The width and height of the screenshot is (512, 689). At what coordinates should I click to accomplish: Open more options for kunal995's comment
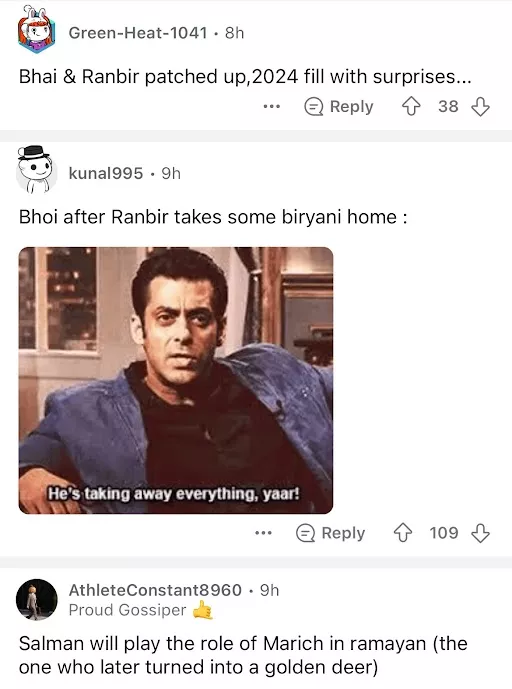(x=263, y=533)
